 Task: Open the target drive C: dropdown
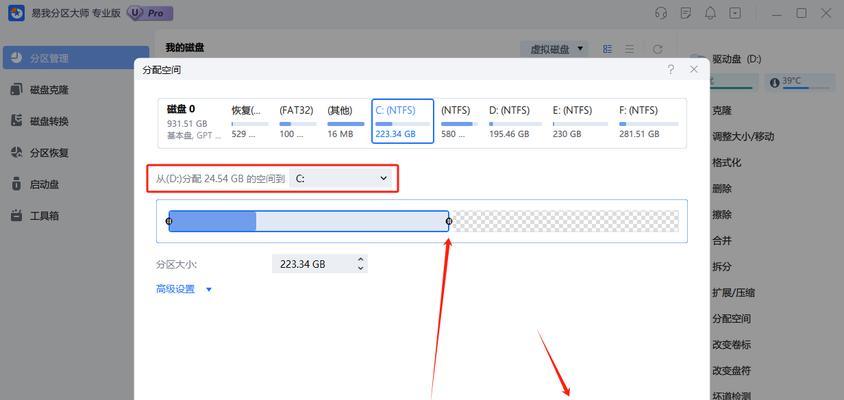[342, 178]
